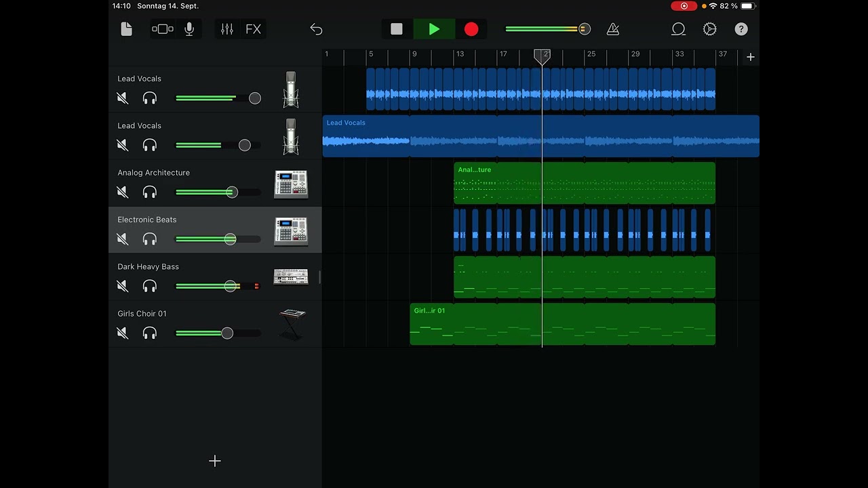The width and height of the screenshot is (868, 488).
Task: Switch to track view layout button
Action: pyautogui.click(x=163, y=29)
